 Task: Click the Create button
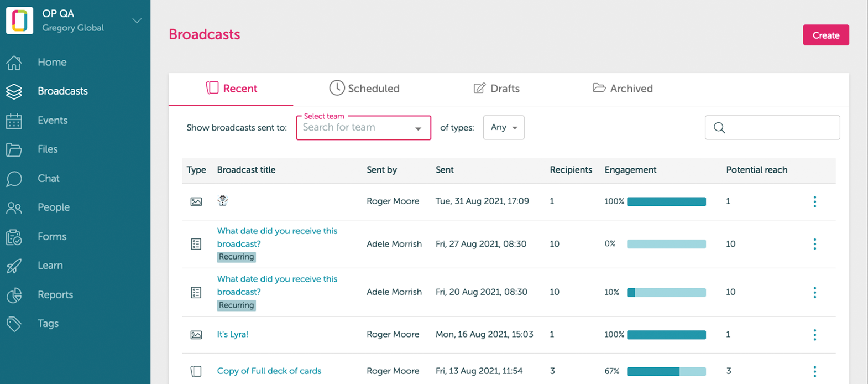click(826, 35)
